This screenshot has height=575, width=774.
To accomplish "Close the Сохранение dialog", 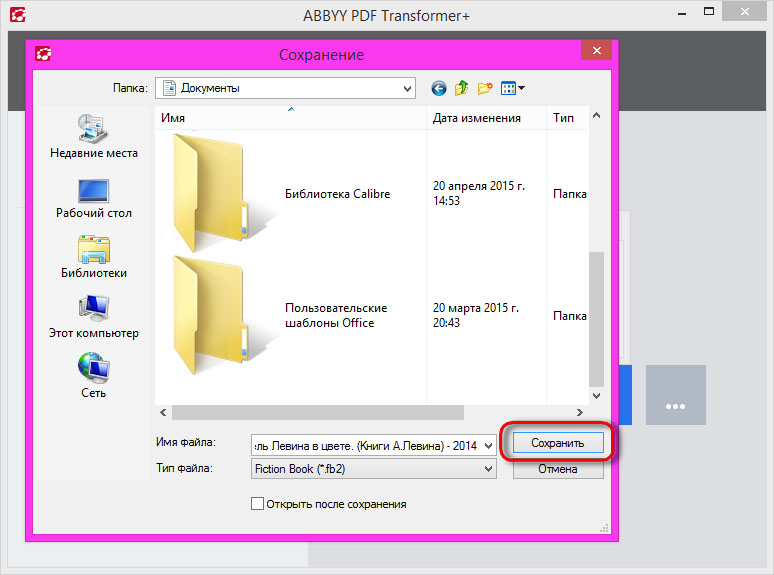I will coord(597,50).
